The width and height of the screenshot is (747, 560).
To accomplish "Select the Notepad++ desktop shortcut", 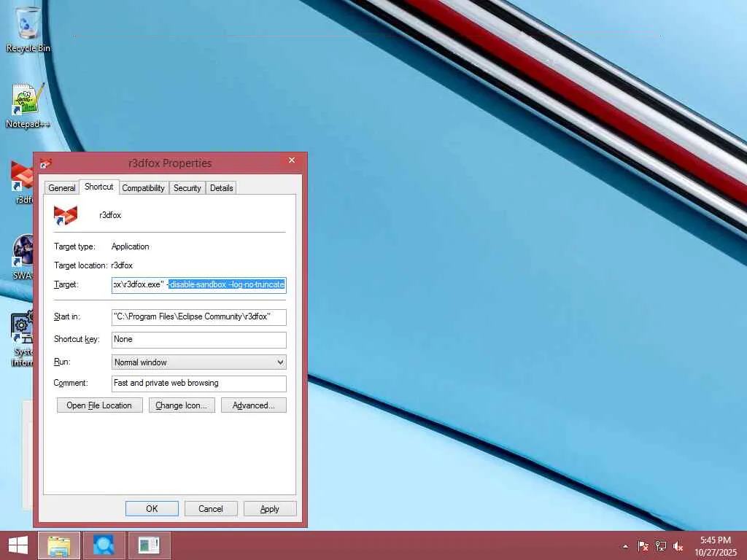I will tap(28, 106).
